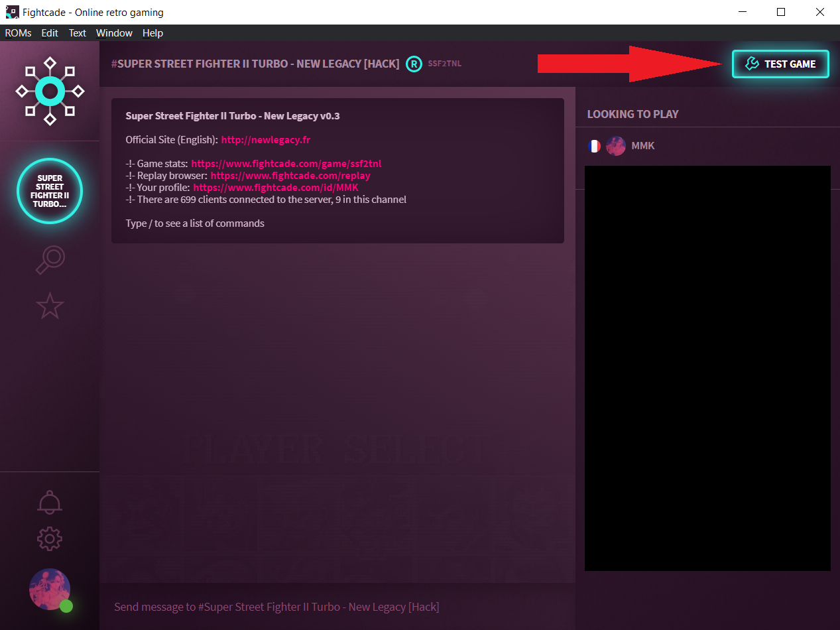Open your profile avatar in sidebar
The height and width of the screenshot is (630, 840).
[x=50, y=589]
